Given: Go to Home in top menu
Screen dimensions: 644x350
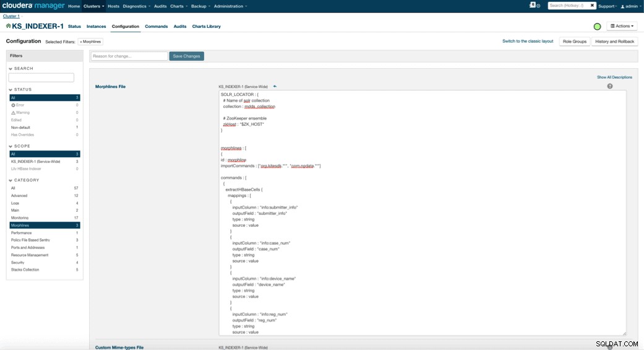Looking at the screenshot, I should [x=74, y=6].
